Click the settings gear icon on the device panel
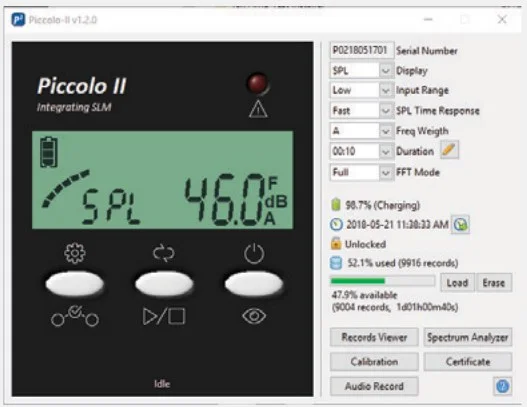527x407 pixels. click(x=75, y=253)
